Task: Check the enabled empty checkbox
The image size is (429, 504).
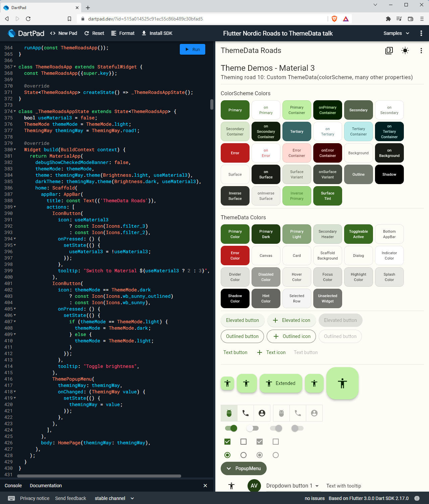Action: [x=244, y=442]
